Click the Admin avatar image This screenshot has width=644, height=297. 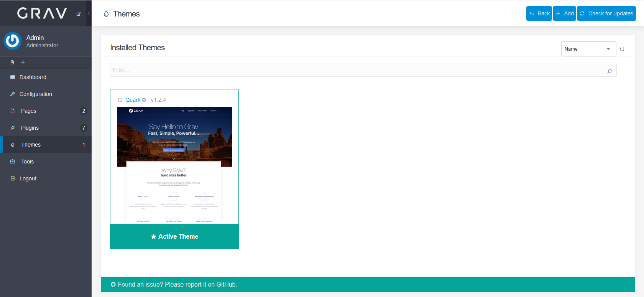[x=12, y=41]
